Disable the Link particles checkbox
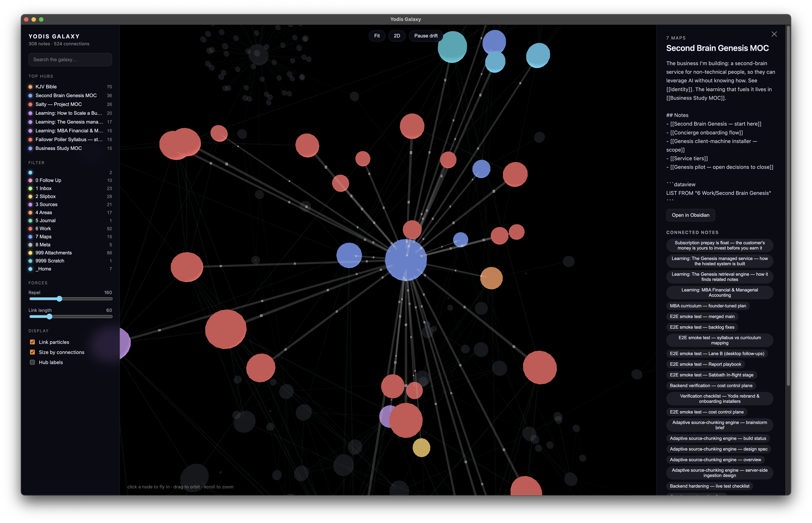This screenshot has width=812, height=523. (x=32, y=342)
